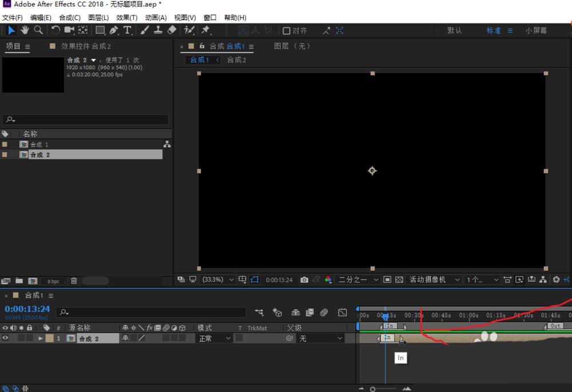Open the 活动摄像机 camera view dropdown
This screenshot has height=392, width=572.
click(434, 279)
